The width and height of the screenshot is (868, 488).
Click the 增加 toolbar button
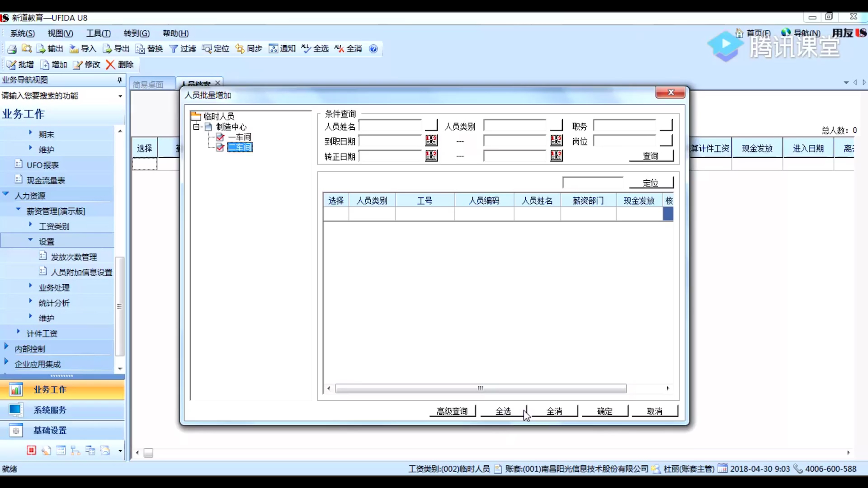(54, 65)
